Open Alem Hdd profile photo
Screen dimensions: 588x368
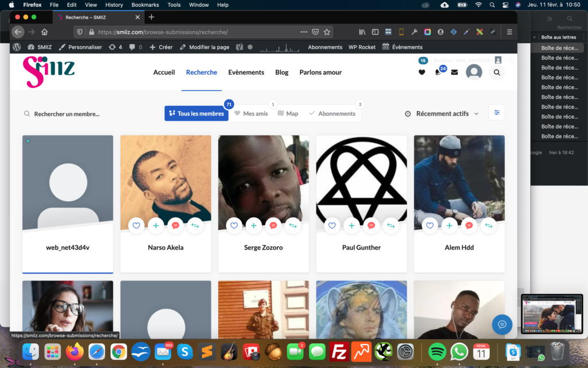click(459, 182)
